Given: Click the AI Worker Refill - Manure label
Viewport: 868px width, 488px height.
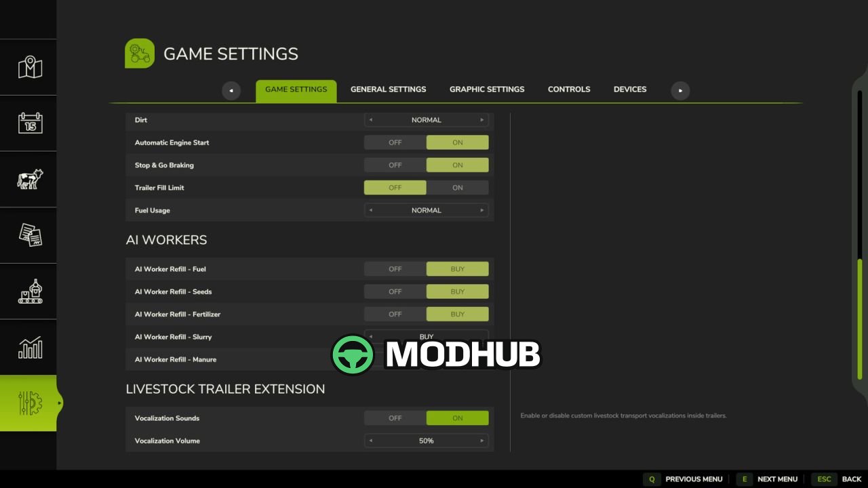Looking at the screenshot, I should pos(176,359).
